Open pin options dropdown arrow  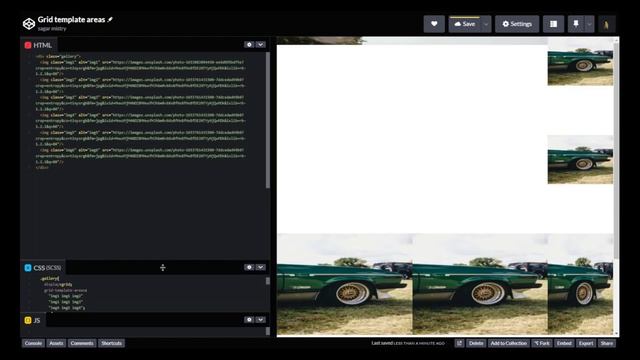click(589, 24)
